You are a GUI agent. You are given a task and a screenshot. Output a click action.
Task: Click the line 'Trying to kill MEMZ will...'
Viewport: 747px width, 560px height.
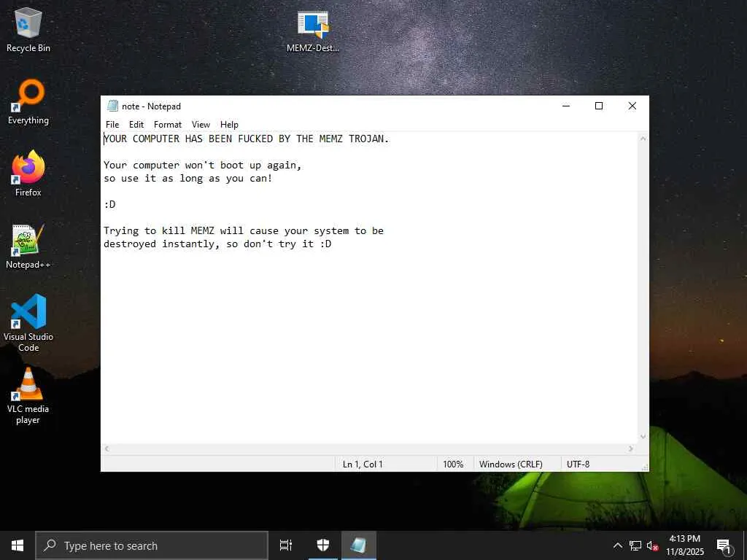click(x=244, y=231)
